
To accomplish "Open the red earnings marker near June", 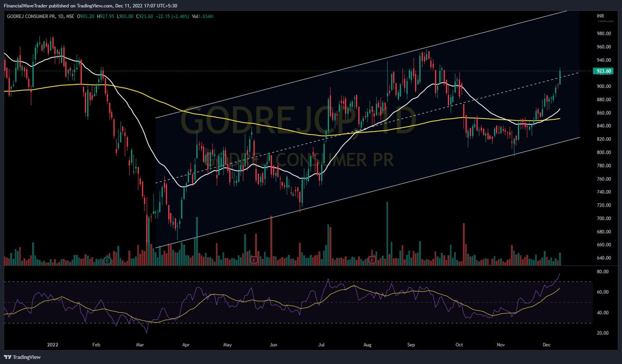I will (x=254, y=260).
